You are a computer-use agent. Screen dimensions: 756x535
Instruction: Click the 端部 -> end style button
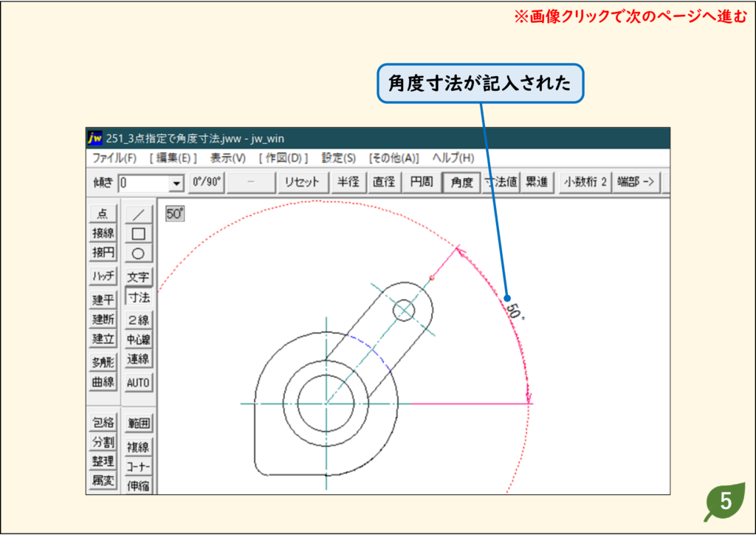(636, 183)
